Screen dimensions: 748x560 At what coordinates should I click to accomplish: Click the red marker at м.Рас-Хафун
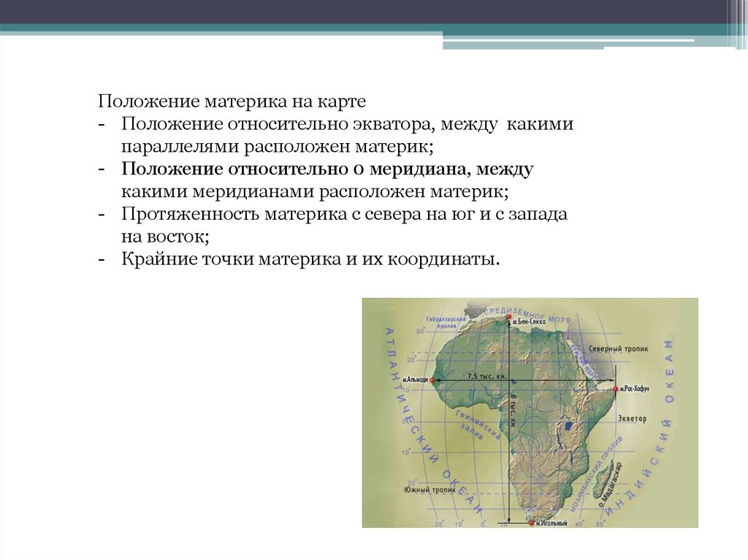[x=615, y=388]
